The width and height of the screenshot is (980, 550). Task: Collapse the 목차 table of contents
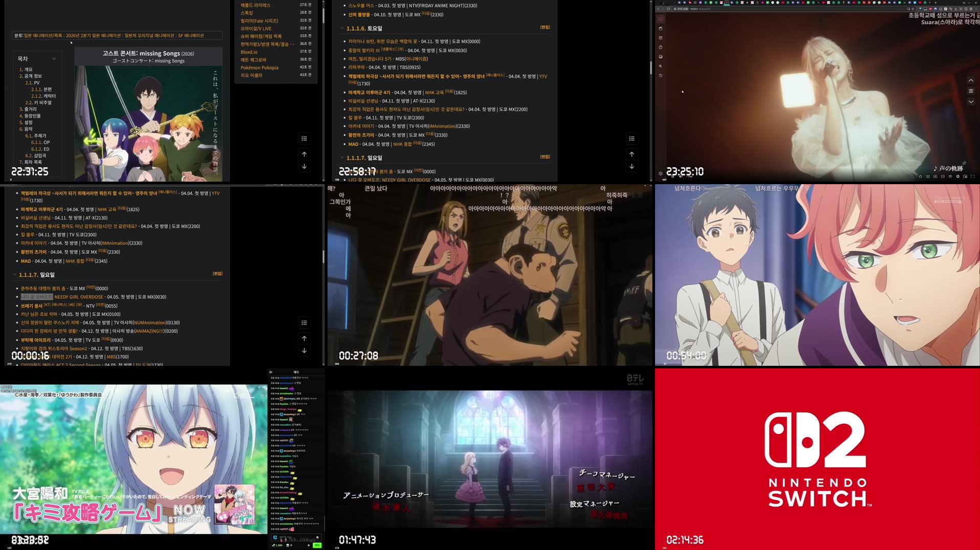click(x=53, y=58)
